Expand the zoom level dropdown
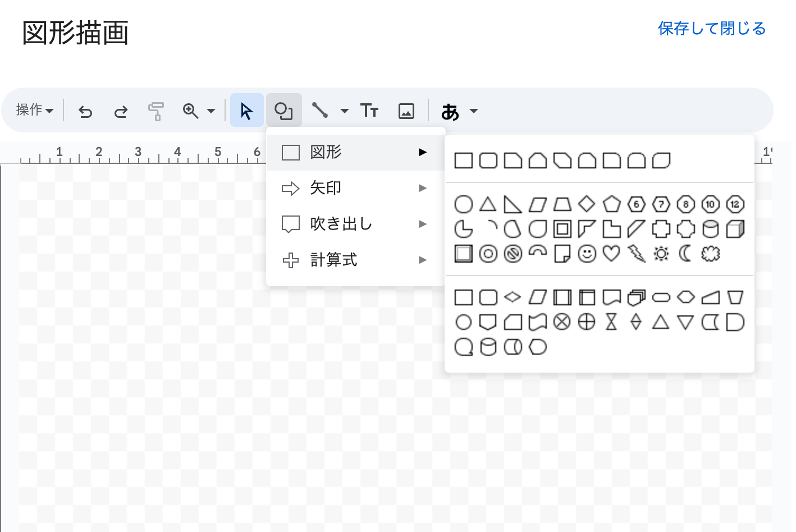The width and height of the screenshot is (796, 532). [210, 111]
